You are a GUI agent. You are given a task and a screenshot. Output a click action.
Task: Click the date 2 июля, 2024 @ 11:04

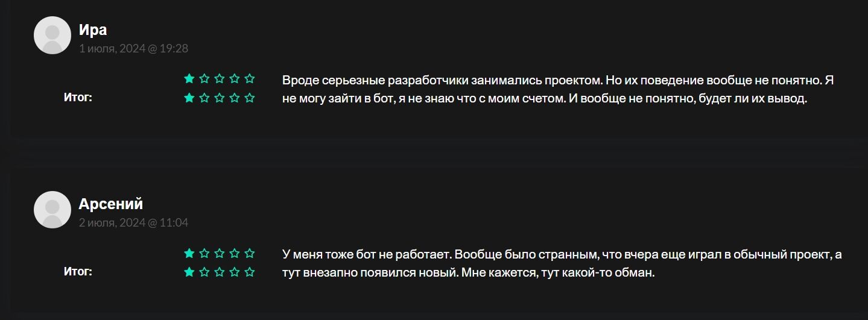[x=133, y=223]
